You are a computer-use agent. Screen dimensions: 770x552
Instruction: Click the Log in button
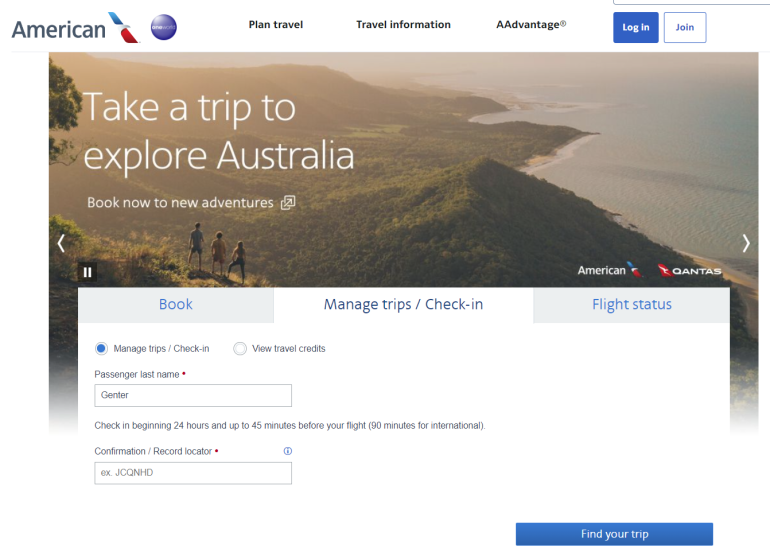(636, 28)
